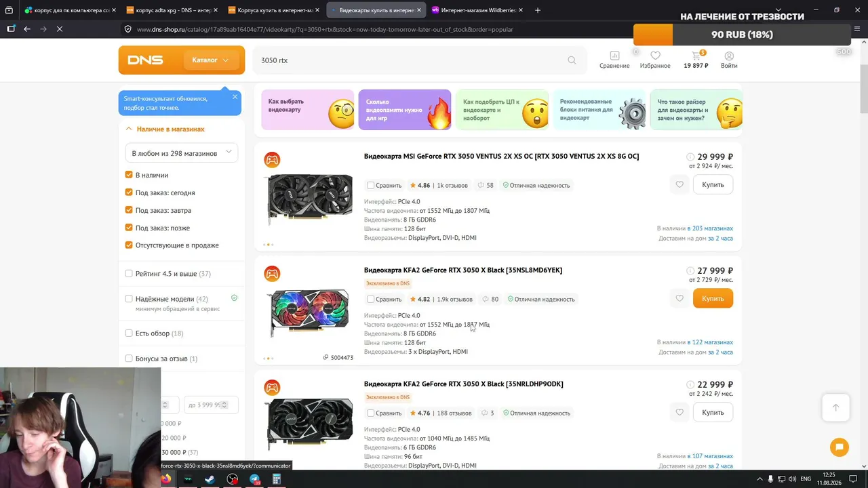Image resolution: width=868 pixels, height=488 pixels.
Task: Open comments count 58 on MSI card
Action: coord(486,185)
